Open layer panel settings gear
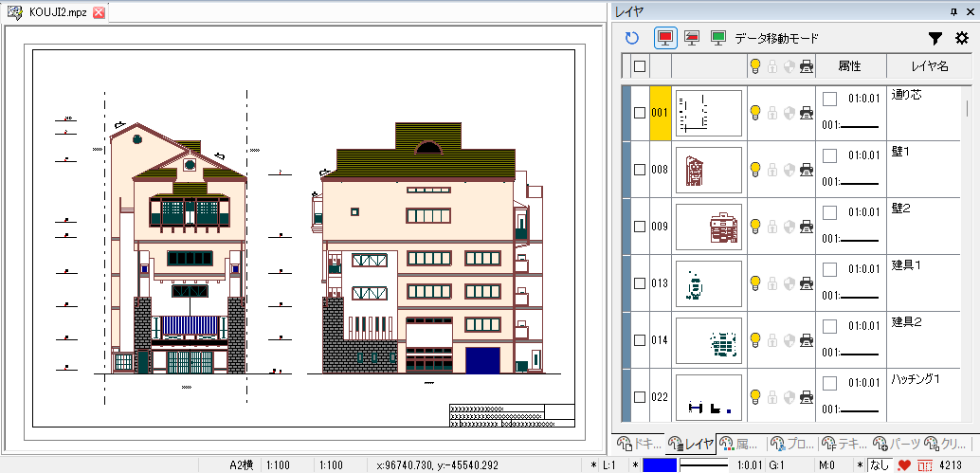Image resolution: width=980 pixels, height=473 pixels. 962,38
